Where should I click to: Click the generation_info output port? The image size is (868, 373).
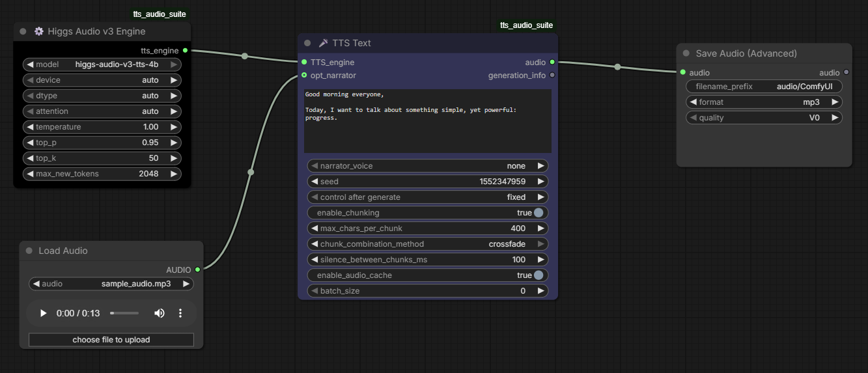point(552,76)
